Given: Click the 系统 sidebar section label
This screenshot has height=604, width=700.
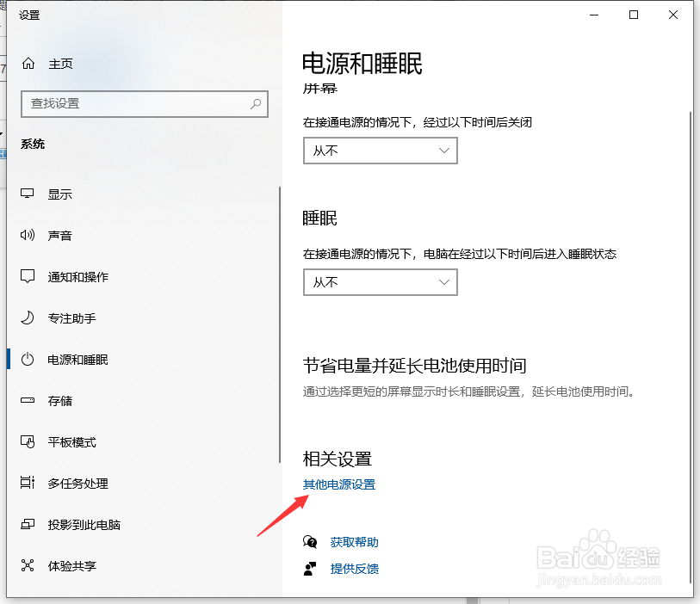Looking at the screenshot, I should [33, 144].
